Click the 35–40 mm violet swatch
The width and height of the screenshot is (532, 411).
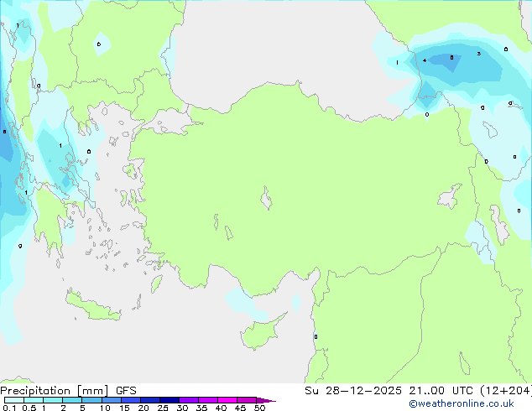click(x=208, y=400)
